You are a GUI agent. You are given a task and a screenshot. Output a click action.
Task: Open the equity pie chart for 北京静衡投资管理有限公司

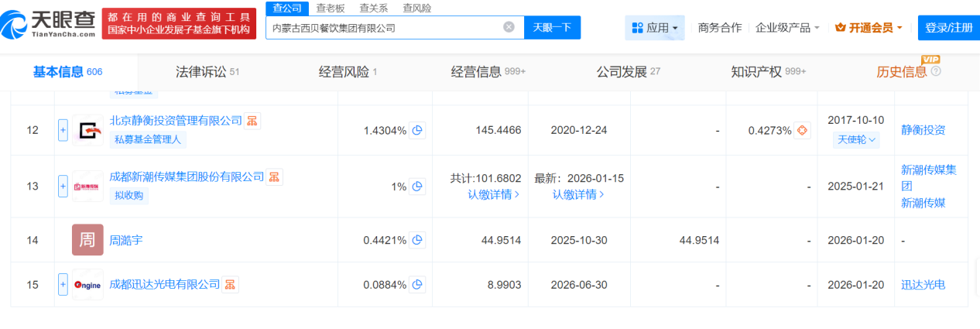tap(417, 130)
